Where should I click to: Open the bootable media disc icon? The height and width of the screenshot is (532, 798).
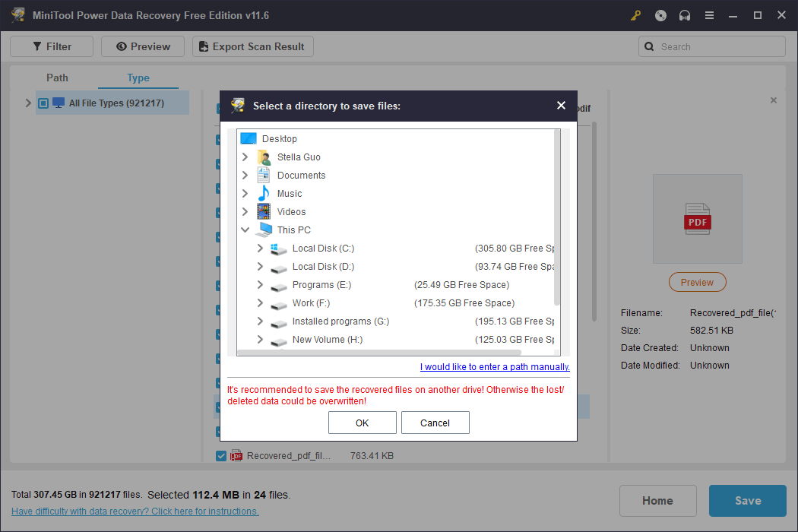[x=660, y=15]
